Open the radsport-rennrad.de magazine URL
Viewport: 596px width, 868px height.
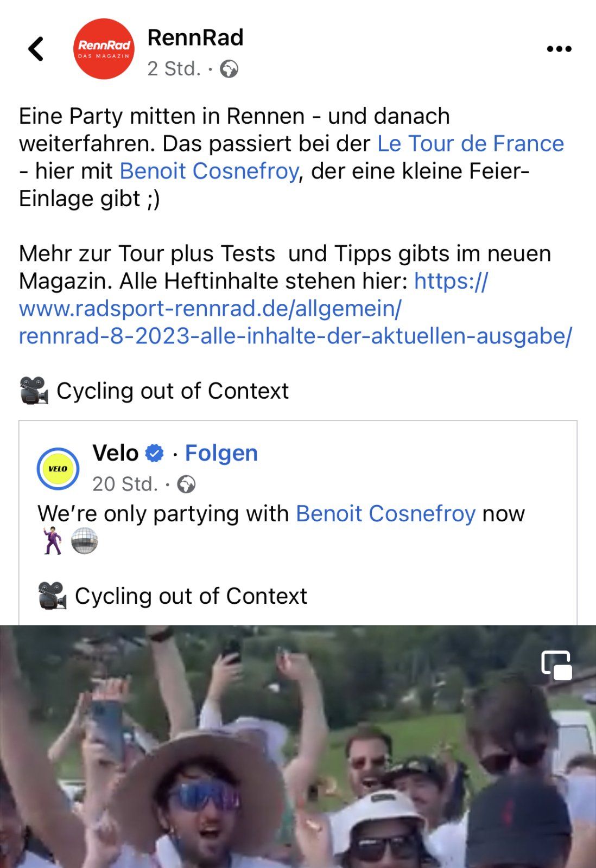[x=295, y=309]
